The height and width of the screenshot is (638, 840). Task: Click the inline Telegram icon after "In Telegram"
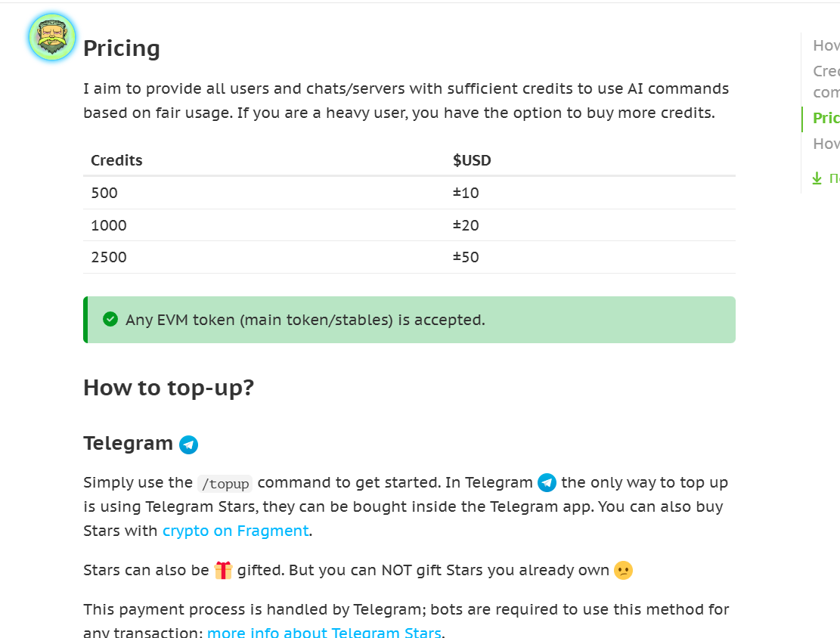(x=547, y=483)
